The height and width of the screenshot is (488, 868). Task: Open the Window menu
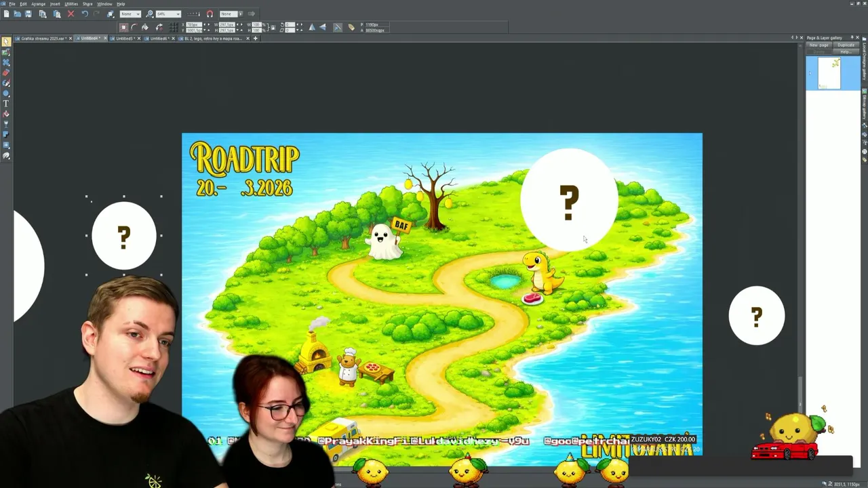(x=104, y=4)
